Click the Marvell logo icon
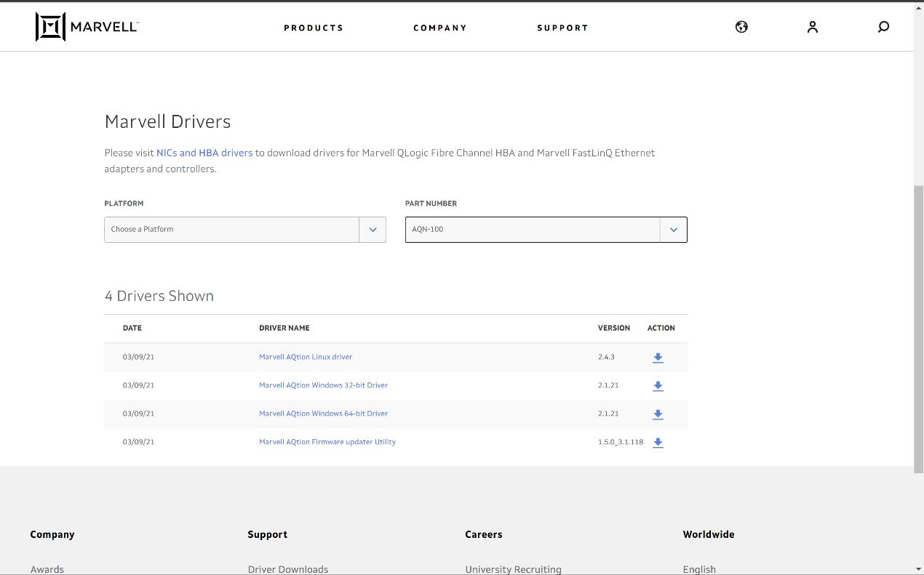The height and width of the screenshot is (575, 924). (x=51, y=27)
